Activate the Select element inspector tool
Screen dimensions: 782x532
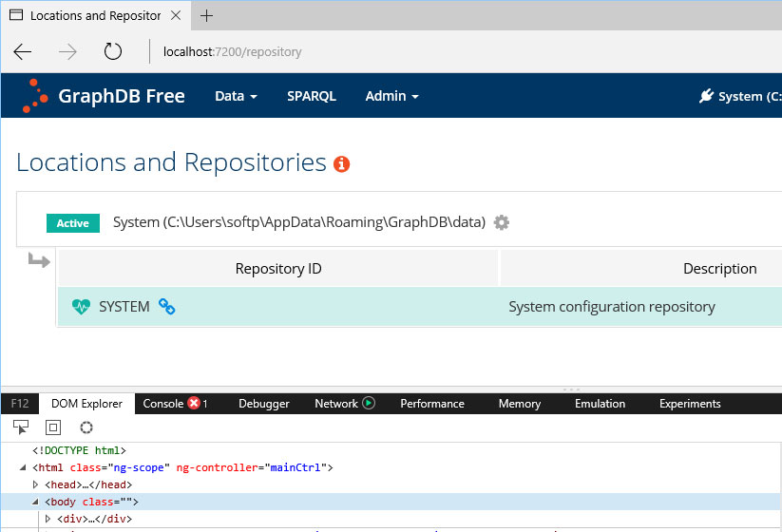click(21, 427)
